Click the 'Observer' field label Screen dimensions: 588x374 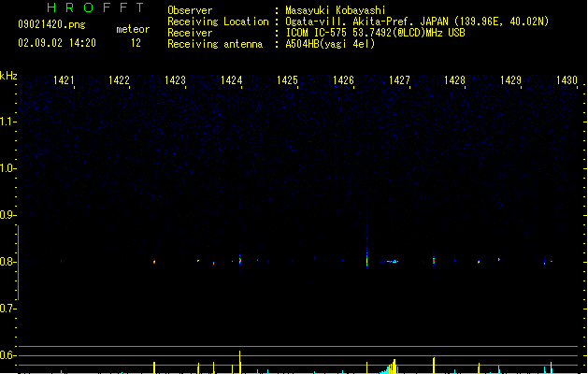tap(190, 10)
